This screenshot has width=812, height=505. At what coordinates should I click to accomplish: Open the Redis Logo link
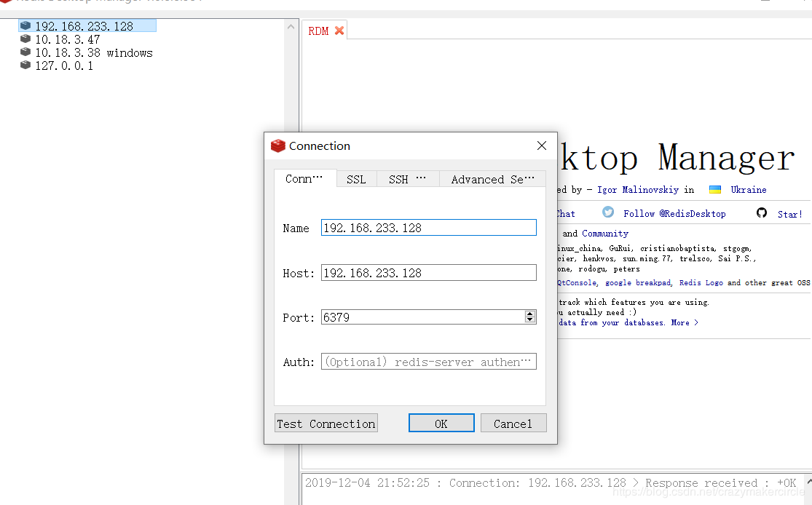pyautogui.click(x=701, y=282)
